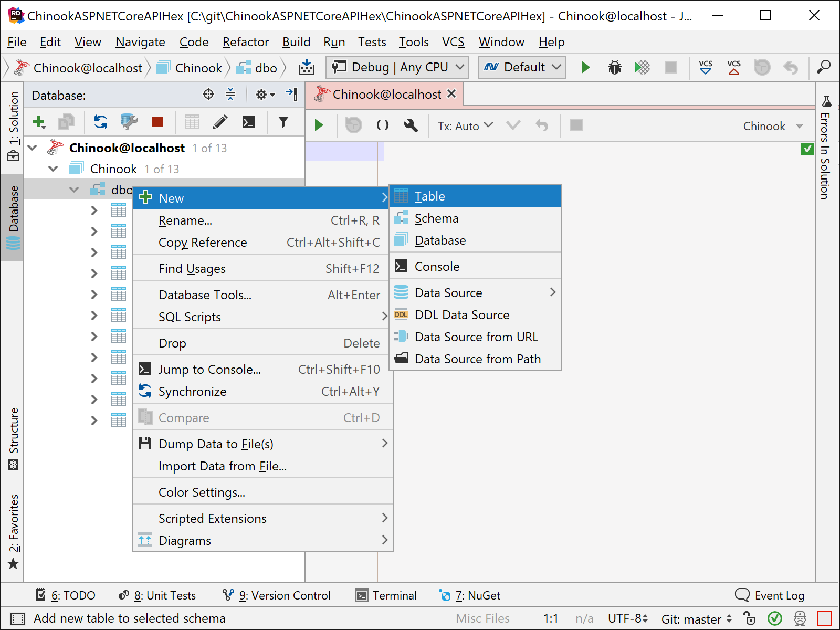Image resolution: width=840 pixels, height=630 pixels.
Task: Open the Terminal tool window
Action: (386, 595)
